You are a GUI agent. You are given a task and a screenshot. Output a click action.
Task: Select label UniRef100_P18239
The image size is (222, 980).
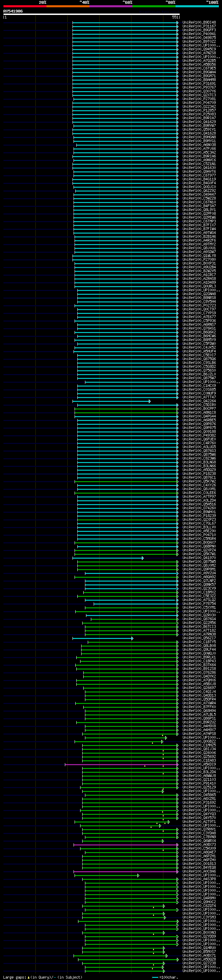click(x=199, y=516)
